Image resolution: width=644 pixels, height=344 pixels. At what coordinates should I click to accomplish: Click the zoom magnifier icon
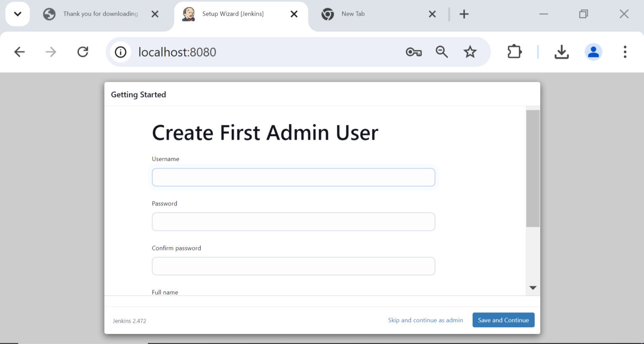441,52
